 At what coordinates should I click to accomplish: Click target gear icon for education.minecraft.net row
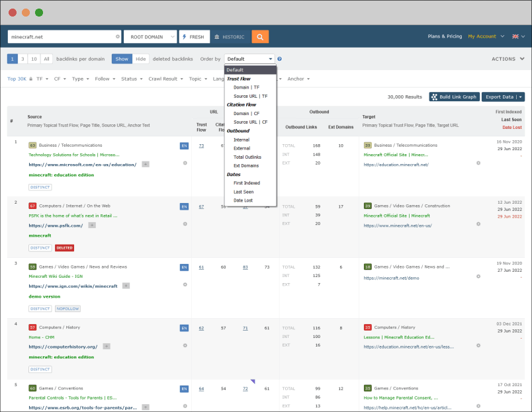pos(478,163)
